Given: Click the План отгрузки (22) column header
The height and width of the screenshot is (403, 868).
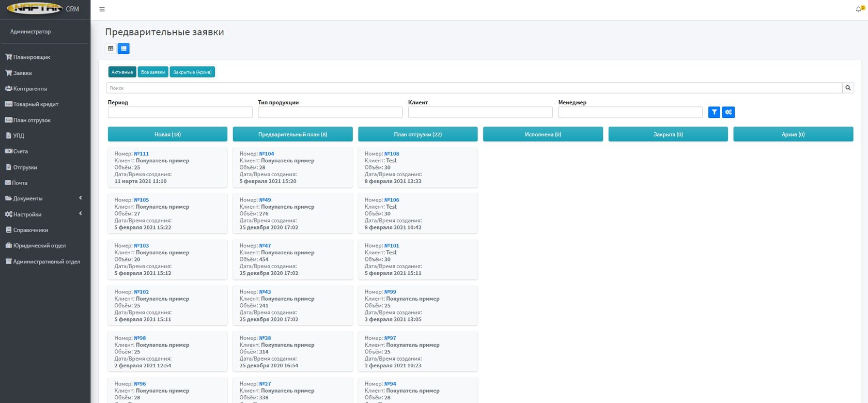Looking at the screenshot, I should (x=417, y=134).
